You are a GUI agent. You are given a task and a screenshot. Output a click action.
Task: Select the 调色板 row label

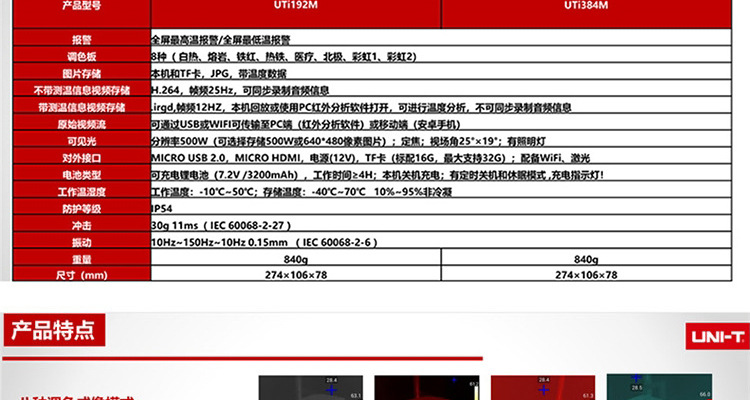pos(82,56)
